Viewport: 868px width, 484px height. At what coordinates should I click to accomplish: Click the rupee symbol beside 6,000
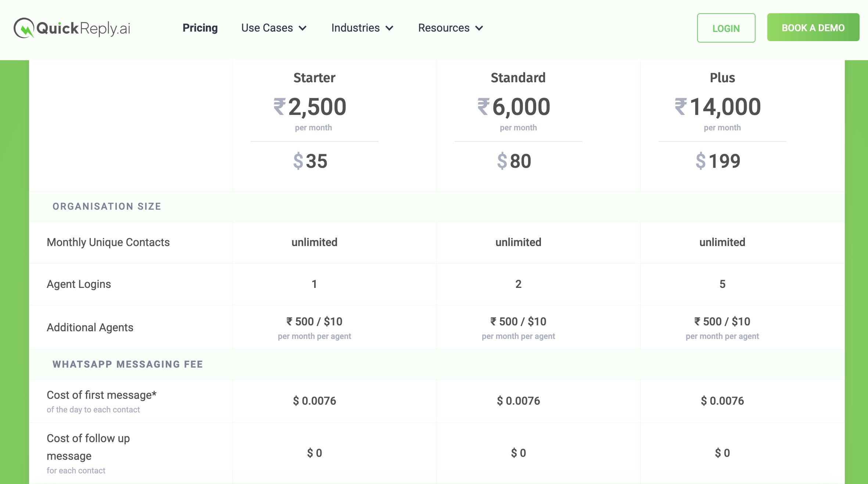483,107
